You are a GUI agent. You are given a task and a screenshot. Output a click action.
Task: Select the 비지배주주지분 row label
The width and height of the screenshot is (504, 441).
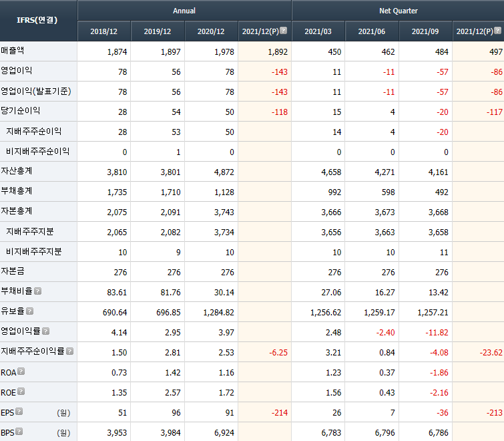[34, 251]
